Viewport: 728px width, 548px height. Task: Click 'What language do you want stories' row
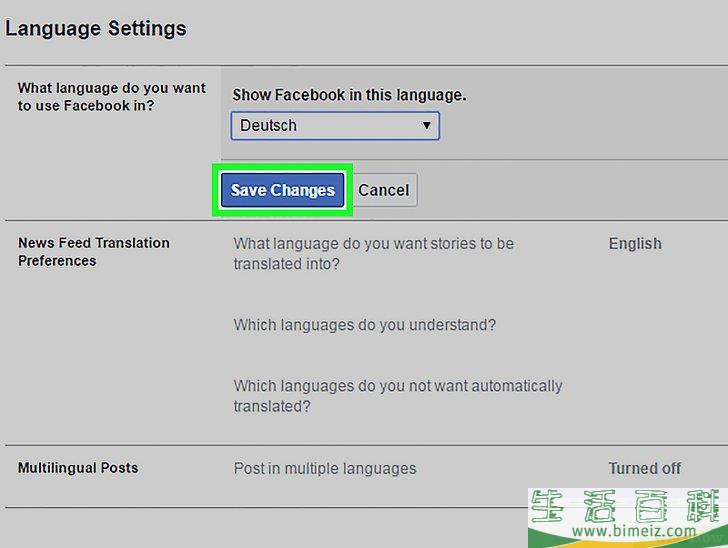tap(374, 254)
